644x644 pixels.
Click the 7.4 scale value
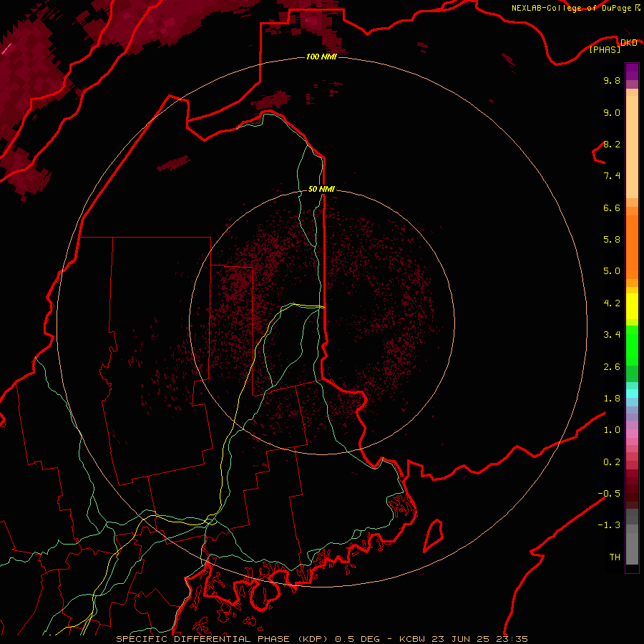[x=612, y=176]
